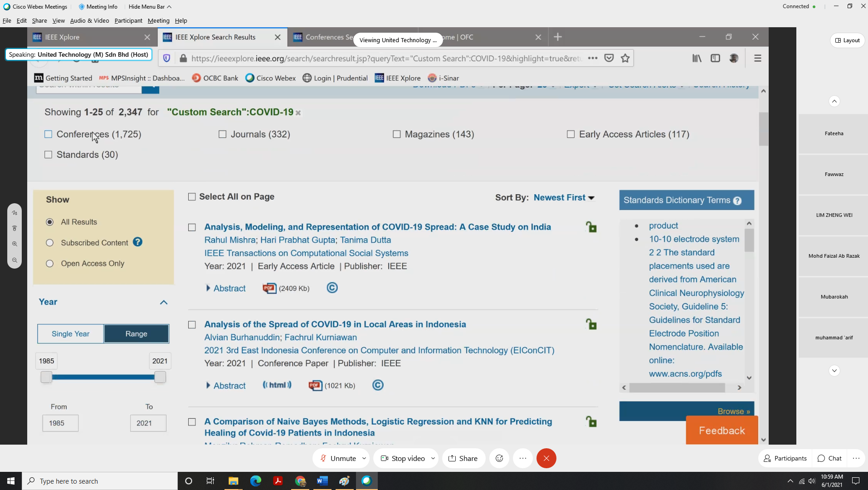Check the Journals (332) filter

pyautogui.click(x=222, y=134)
